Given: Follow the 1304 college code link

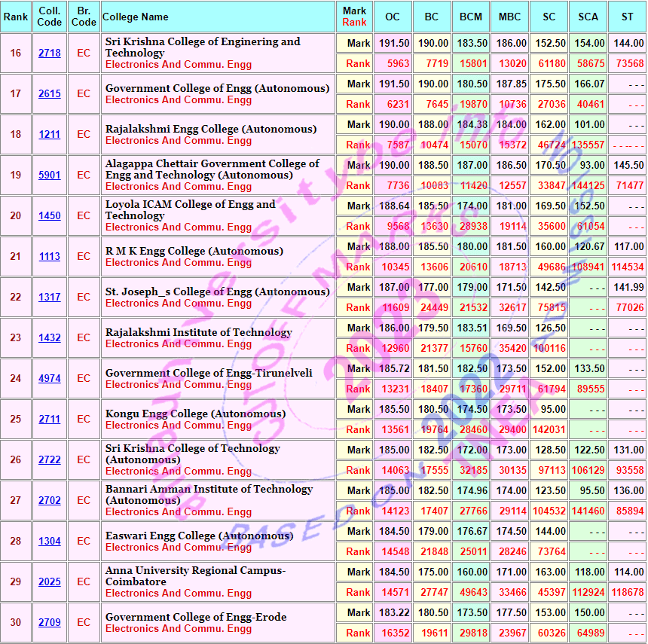Looking at the screenshot, I should pyautogui.click(x=50, y=542).
